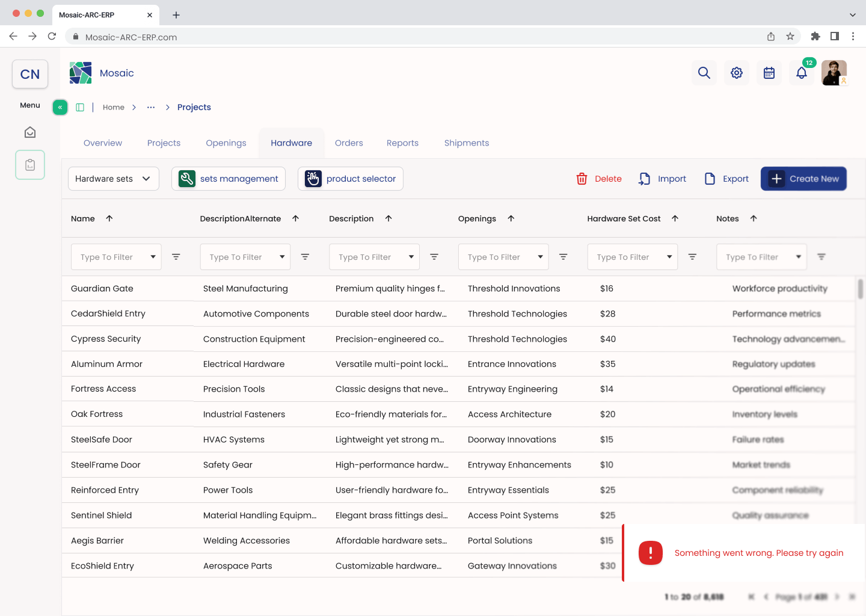866x616 pixels.
Task: Click the Import button
Action: 662,179
